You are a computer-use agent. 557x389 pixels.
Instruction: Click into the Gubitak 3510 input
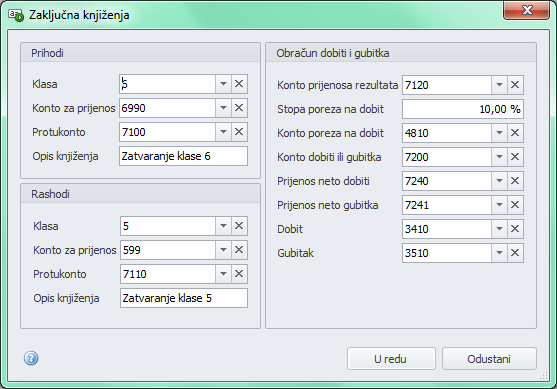447,253
